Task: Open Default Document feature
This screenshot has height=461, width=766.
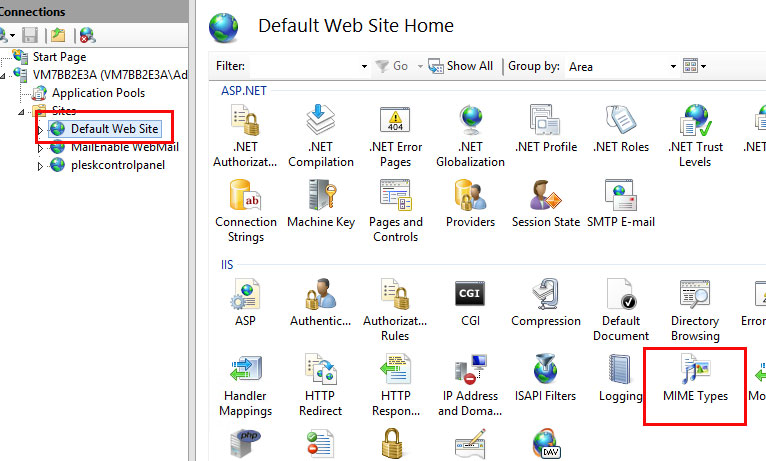Action: [x=621, y=310]
